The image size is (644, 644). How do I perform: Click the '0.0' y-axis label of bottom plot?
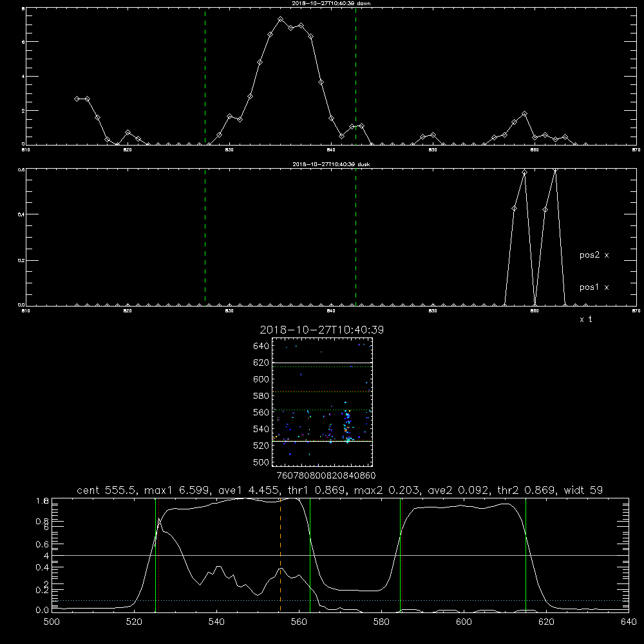click(43, 611)
